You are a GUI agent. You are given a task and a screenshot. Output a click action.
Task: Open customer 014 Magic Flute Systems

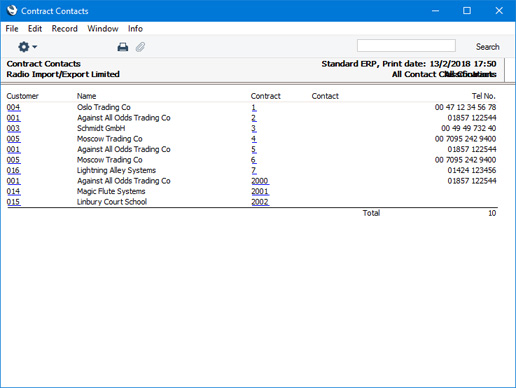[x=13, y=191]
